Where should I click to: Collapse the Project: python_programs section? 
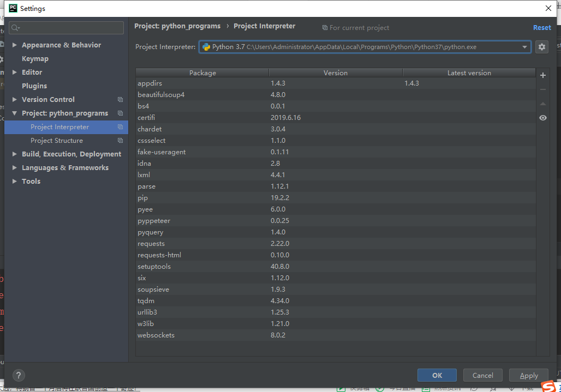(x=14, y=113)
